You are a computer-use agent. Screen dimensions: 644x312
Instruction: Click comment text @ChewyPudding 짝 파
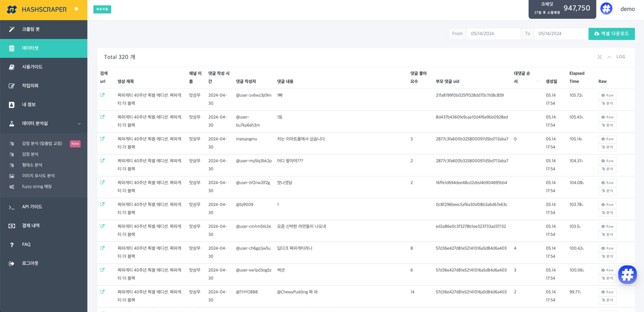point(297,292)
